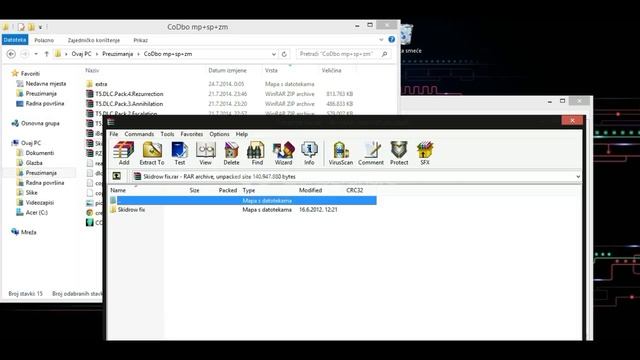Open Explorer address history dropdown
The width and height of the screenshot is (640, 360).
tap(274, 54)
